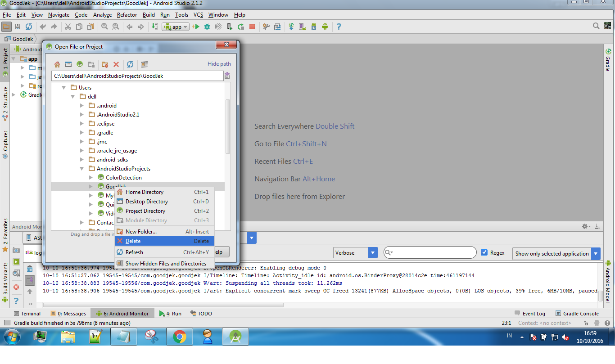Toggle Show Hidden Files and Directories
This screenshot has width=615, height=364.
[x=165, y=264]
